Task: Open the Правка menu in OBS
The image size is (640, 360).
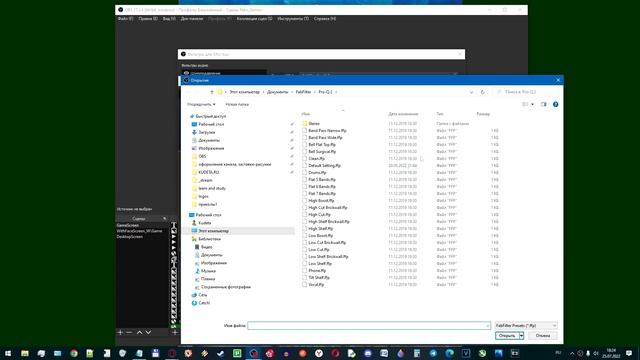Action: click(x=148, y=19)
